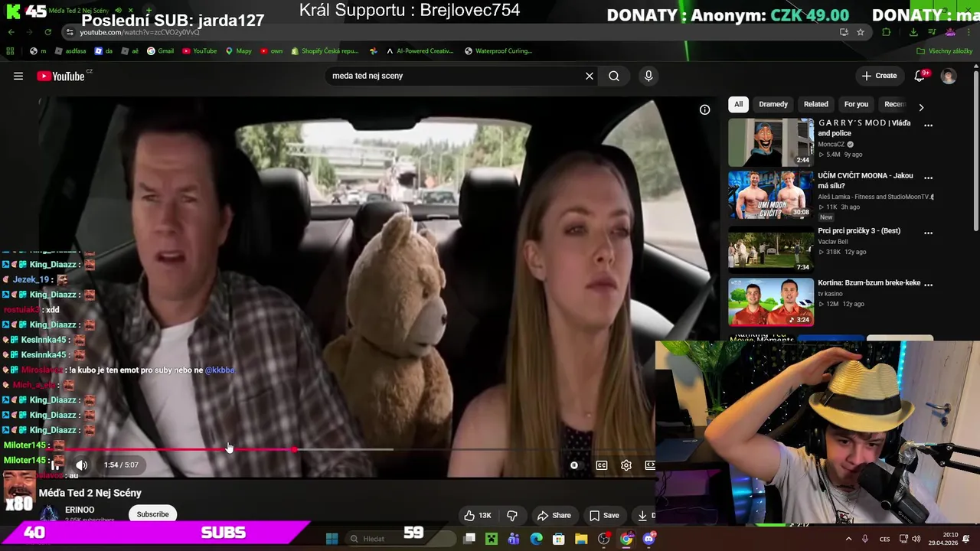The width and height of the screenshot is (980, 551).
Task: Open the bookmarks bar apps grid icon
Action: [x=10, y=51]
